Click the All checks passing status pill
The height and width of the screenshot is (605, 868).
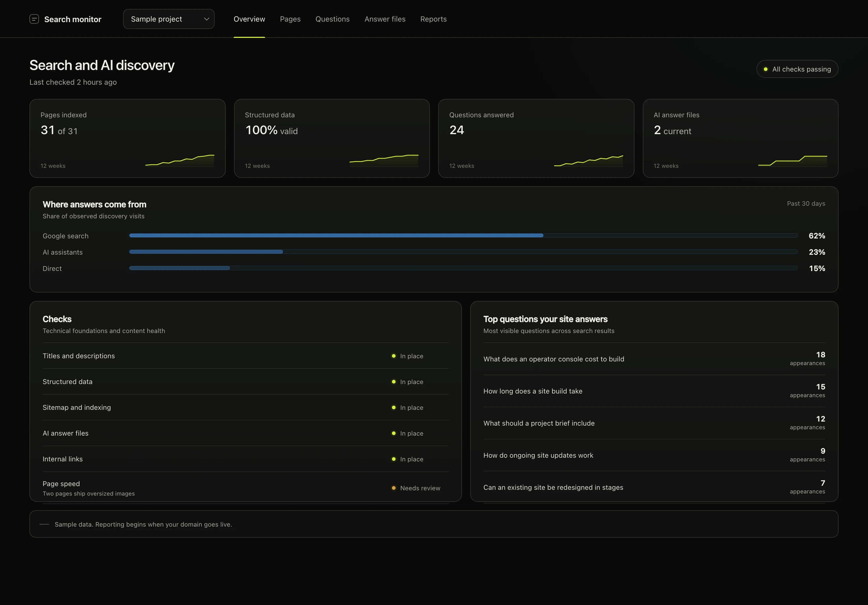(x=797, y=69)
